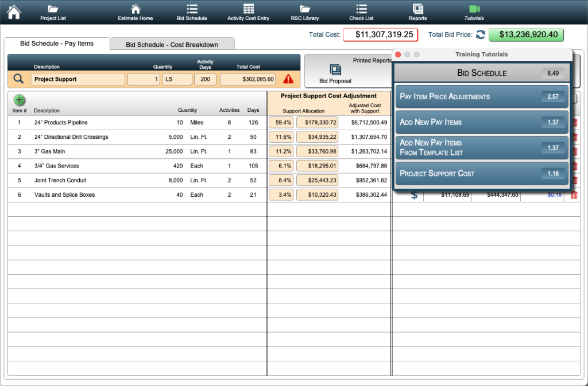
Task: Play the Bid Schedule tutorial
Action: pyautogui.click(x=482, y=73)
